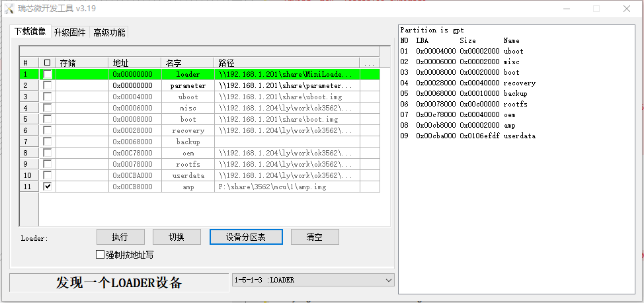This screenshot has height=303, width=644.
Task: Click address 0x00078000 in rootfs row
Action: pyautogui.click(x=135, y=164)
